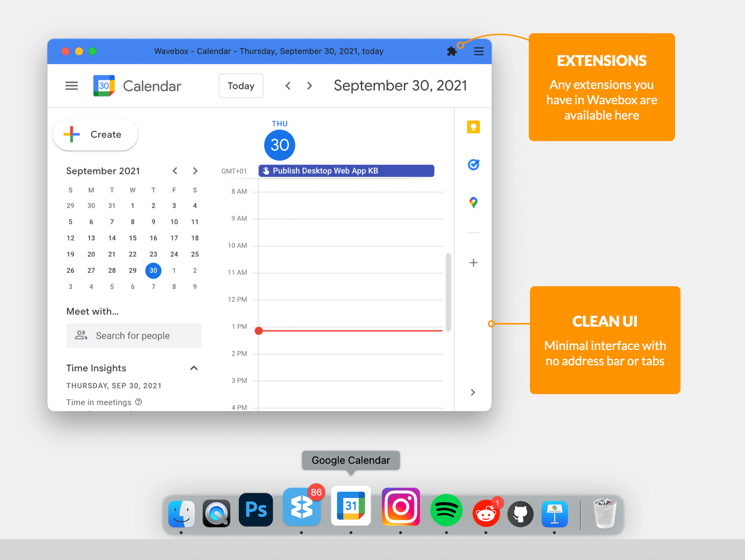Image resolution: width=745 pixels, height=560 pixels.
Task: Toggle the Calendar main menu sidebar
Action: [x=71, y=86]
